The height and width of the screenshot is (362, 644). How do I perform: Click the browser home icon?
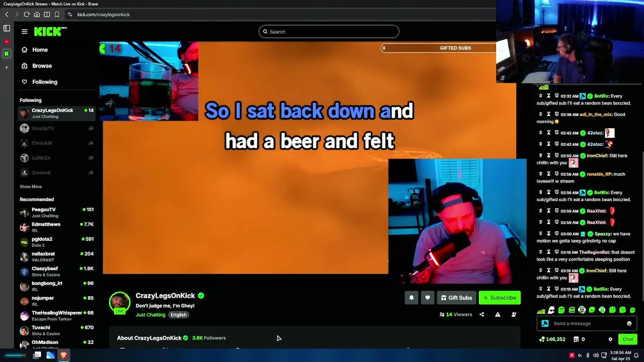coord(37,15)
